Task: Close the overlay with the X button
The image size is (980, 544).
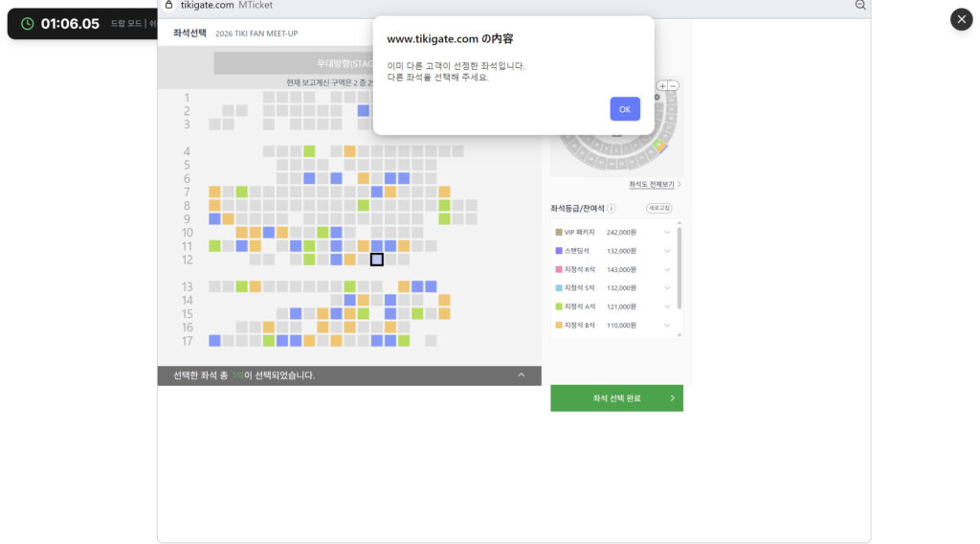Action: pos(961,19)
